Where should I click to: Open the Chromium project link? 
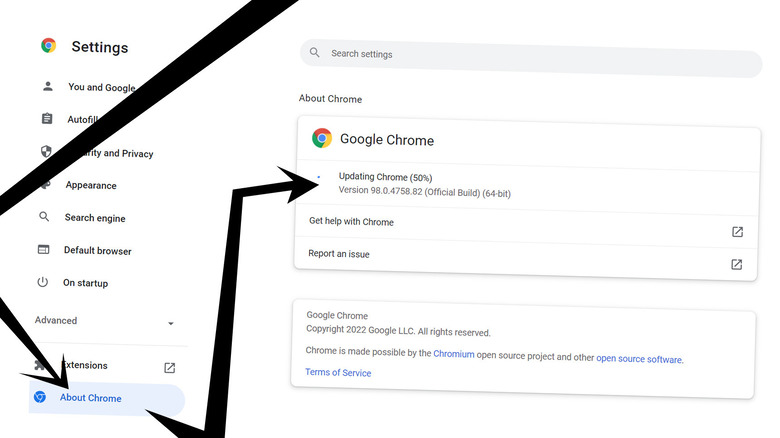tap(454, 353)
